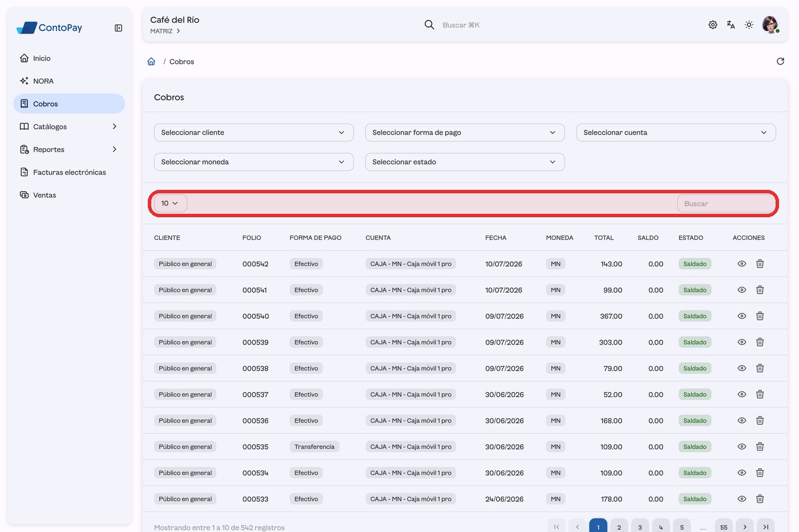Go to home breadcrumb icon

pyautogui.click(x=151, y=62)
